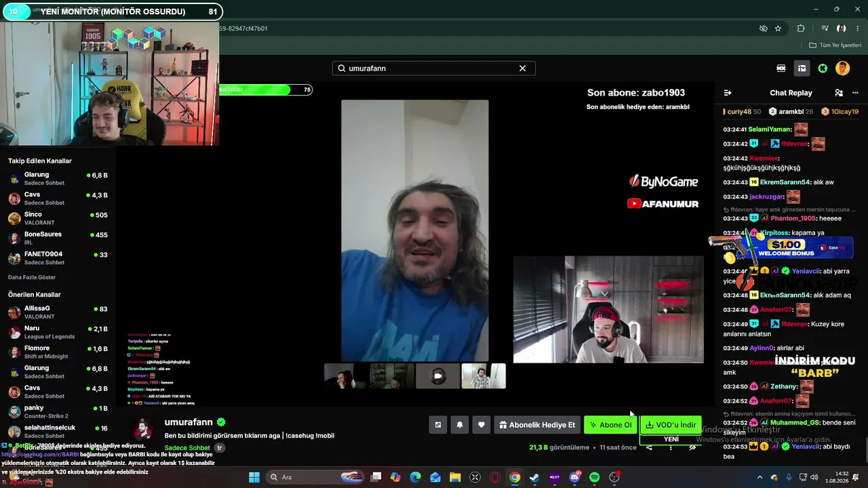This screenshot has width=868, height=488.
Task: Open the volume control in system tray
Action: 814,477
